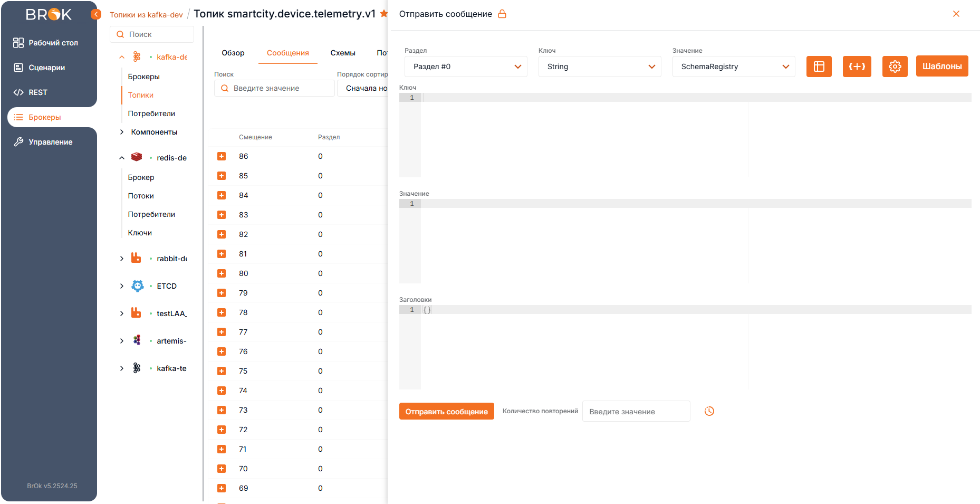Image resolution: width=980 pixels, height=504 pixels.
Task: Expand message row with offset 80
Action: [x=222, y=273]
